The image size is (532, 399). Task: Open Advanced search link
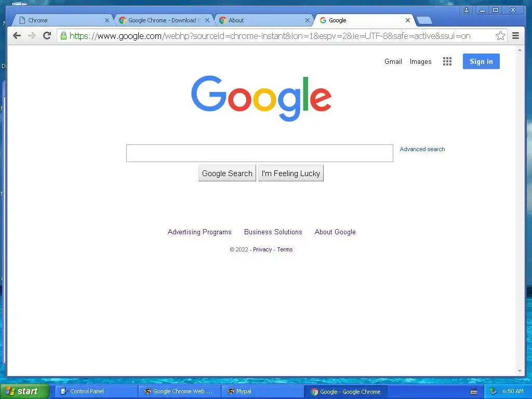(x=422, y=149)
